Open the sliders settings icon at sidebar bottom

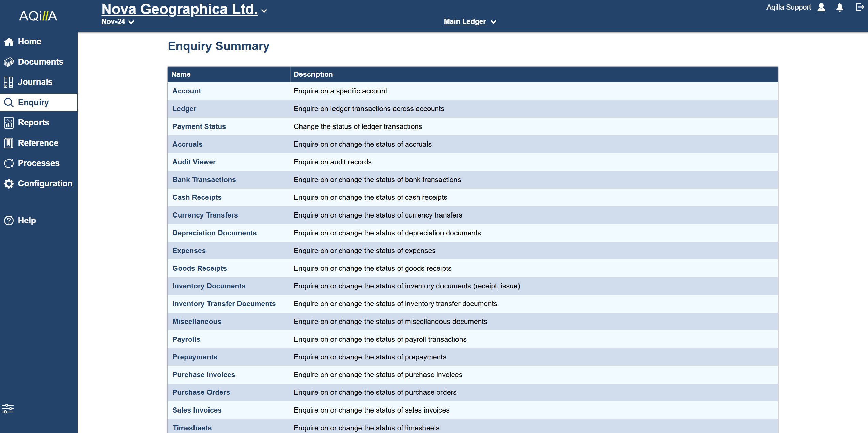(7, 408)
